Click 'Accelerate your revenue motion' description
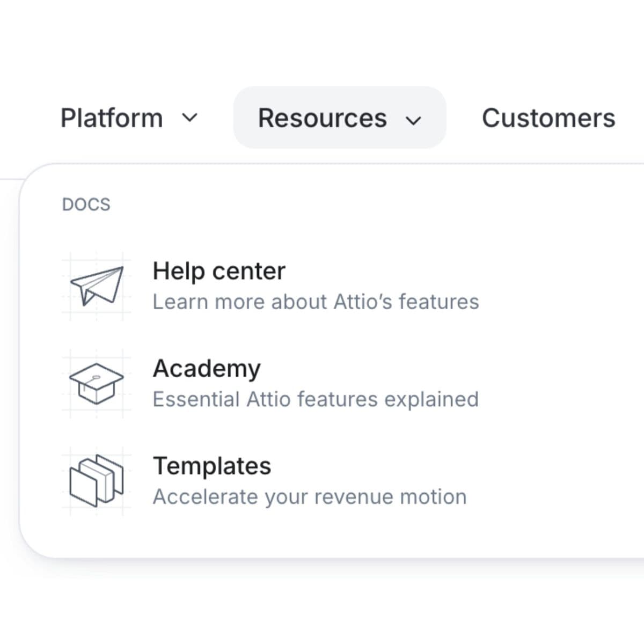Image resolution: width=644 pixels, height=644 pixels. pos(310,497)
